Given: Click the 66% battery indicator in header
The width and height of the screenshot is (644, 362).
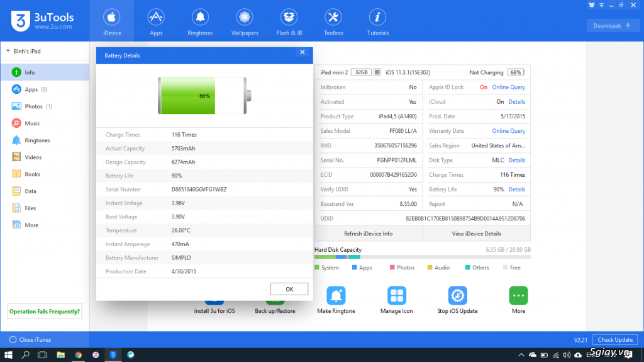Looking at the screenshot, I should (516, 72).
